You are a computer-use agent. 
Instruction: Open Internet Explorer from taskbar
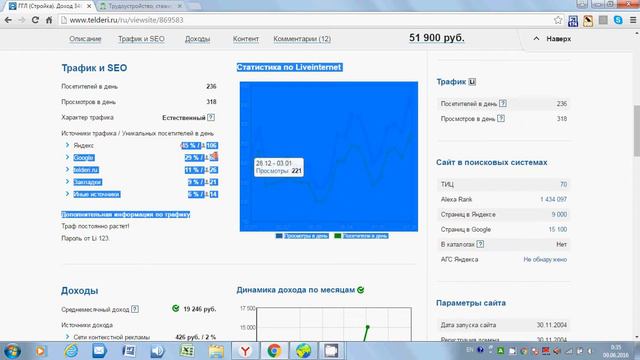click(x=71, y=351)
